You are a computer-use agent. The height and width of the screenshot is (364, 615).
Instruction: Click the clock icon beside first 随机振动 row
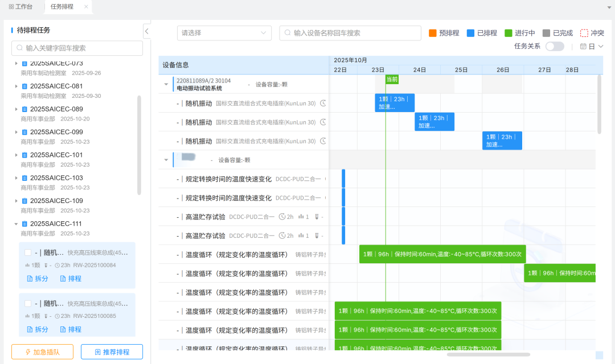(323, 103)
